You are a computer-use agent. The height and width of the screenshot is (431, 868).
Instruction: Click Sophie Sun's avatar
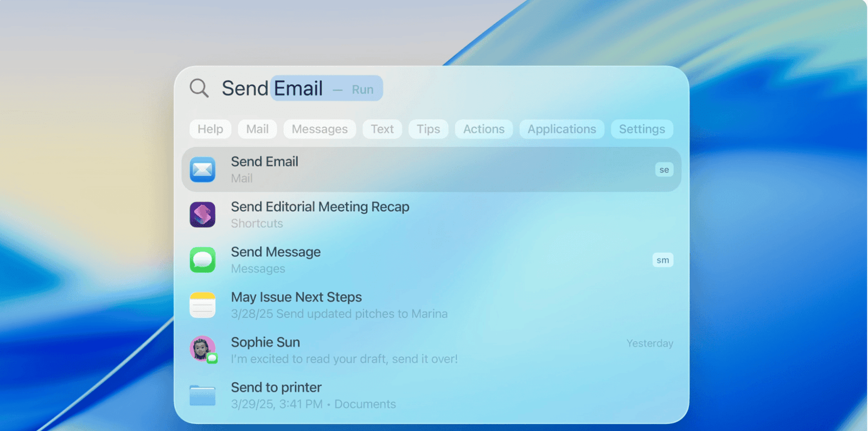202,349
